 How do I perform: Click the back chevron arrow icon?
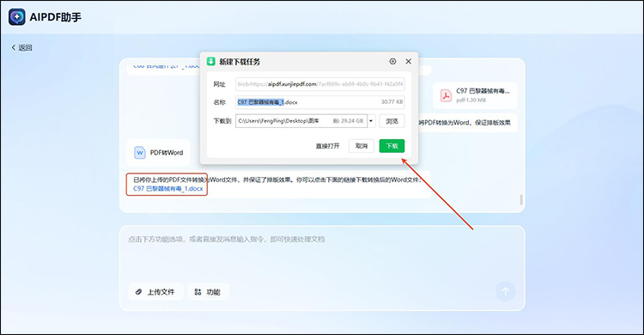point(14,48)
